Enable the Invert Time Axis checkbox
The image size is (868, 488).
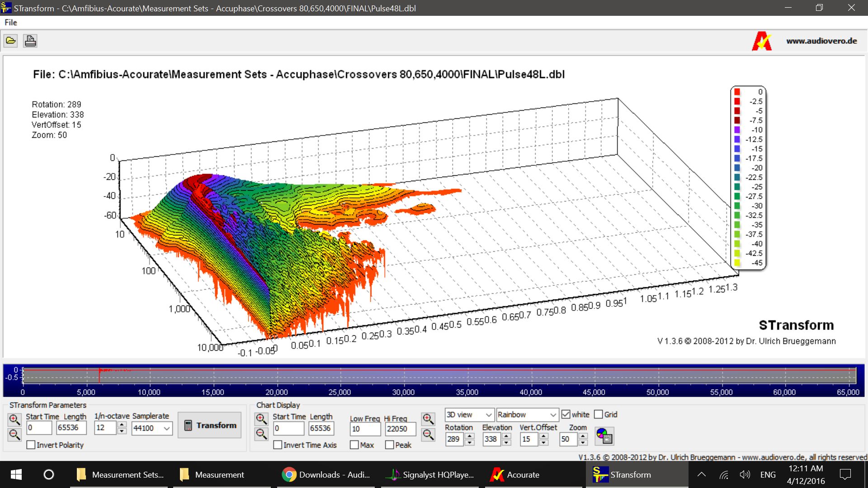278,445
